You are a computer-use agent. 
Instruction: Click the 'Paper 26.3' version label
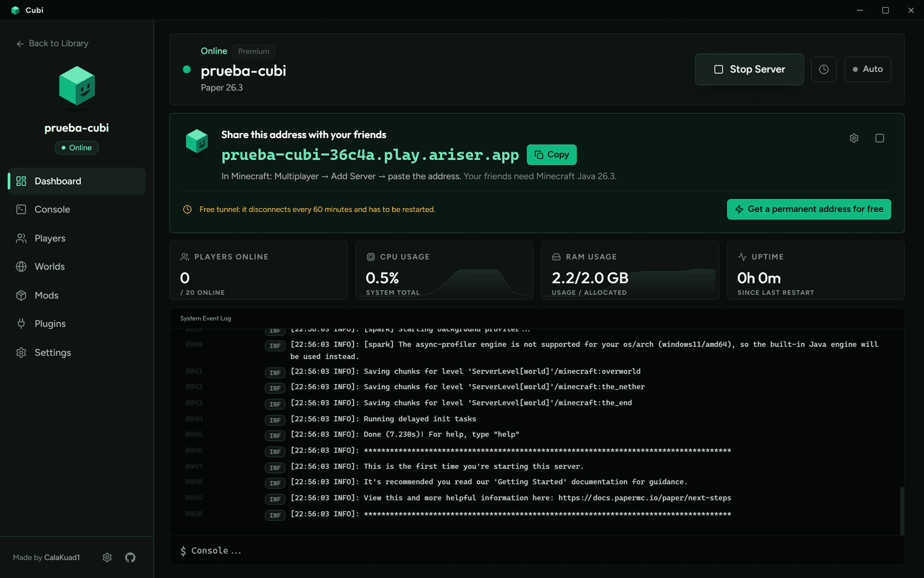point(222,88)
